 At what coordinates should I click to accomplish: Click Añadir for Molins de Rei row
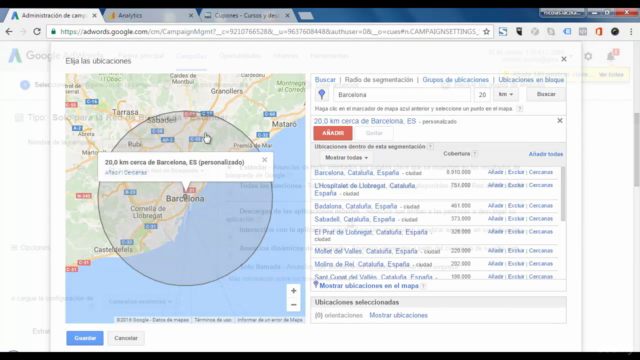tap(496, 264)
